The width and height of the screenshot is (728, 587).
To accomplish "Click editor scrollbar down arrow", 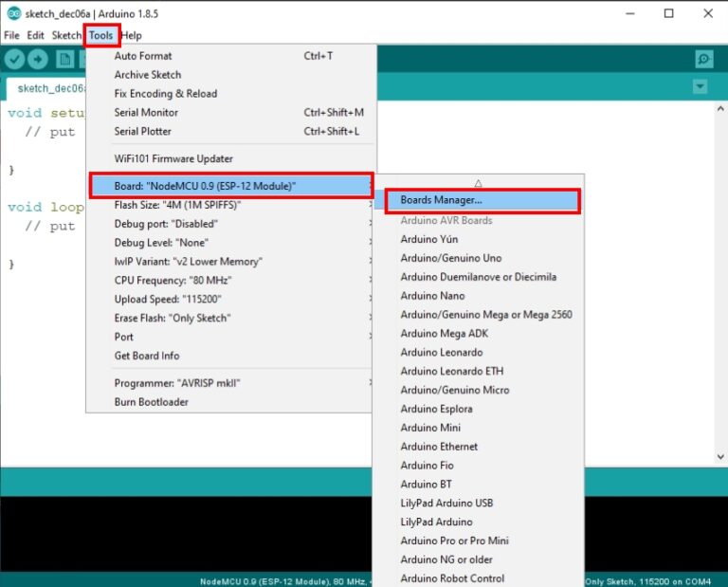I will (x=720, y=457).
